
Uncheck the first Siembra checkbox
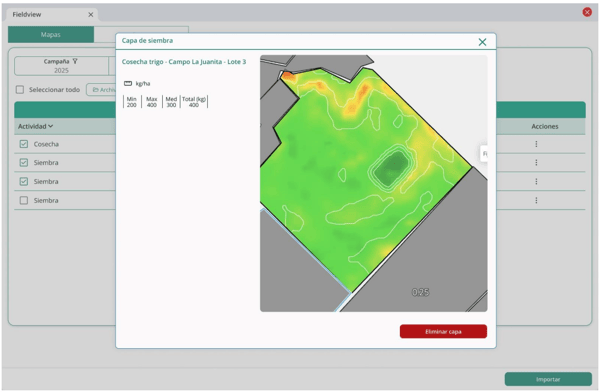(24, 162)
